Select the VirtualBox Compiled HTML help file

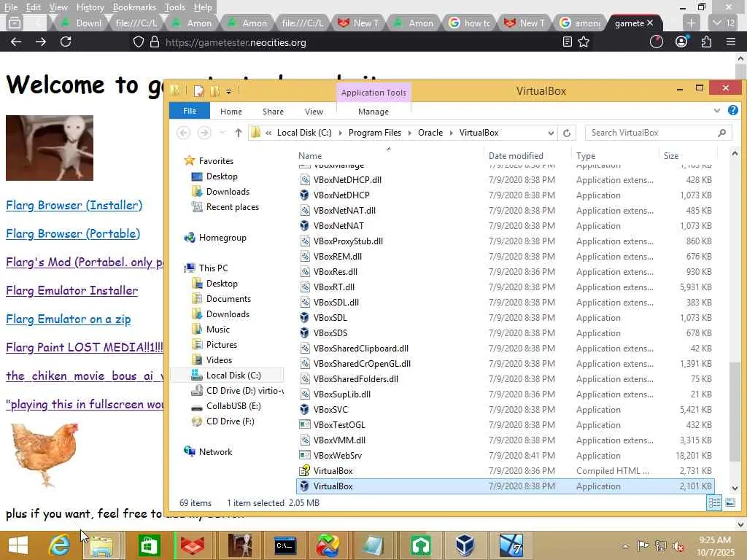click(x=505, y=471)
